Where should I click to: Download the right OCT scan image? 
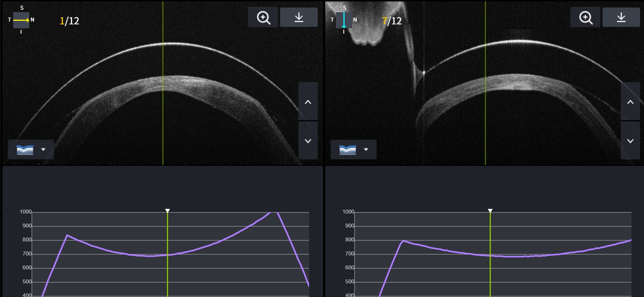(x=621, y=17)
